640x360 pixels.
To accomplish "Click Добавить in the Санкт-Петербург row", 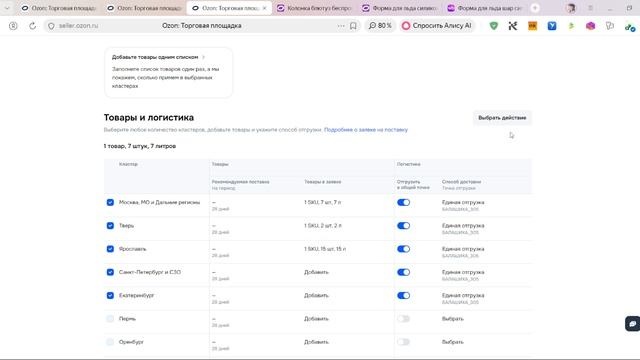I will (x=316, y=272).
